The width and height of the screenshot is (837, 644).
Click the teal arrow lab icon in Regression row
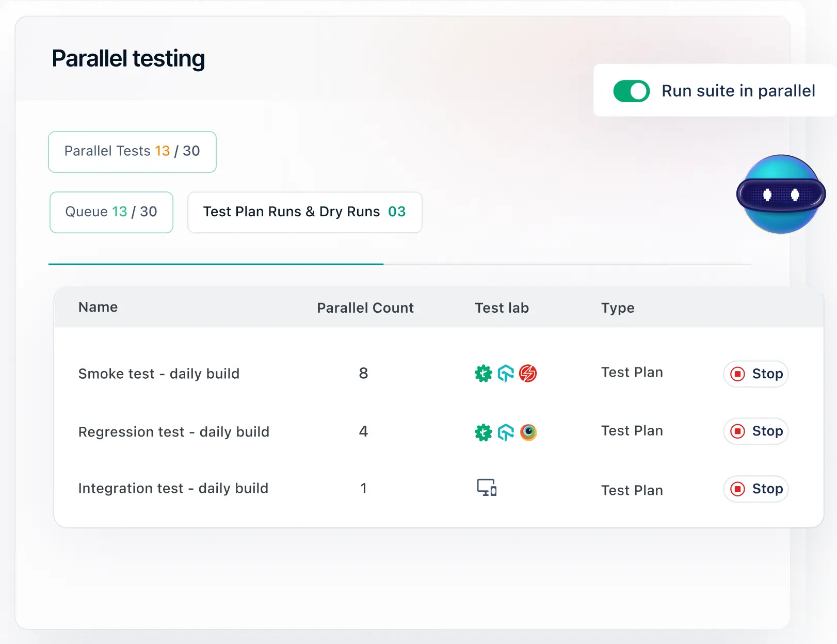[x=506, y=432]
